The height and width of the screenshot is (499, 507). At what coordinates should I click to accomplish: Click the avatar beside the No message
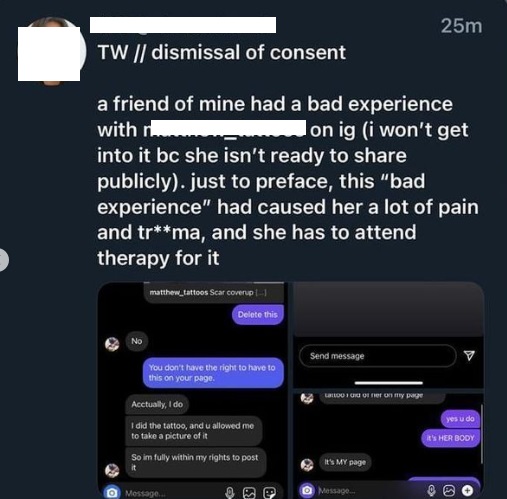pos(112,344)
